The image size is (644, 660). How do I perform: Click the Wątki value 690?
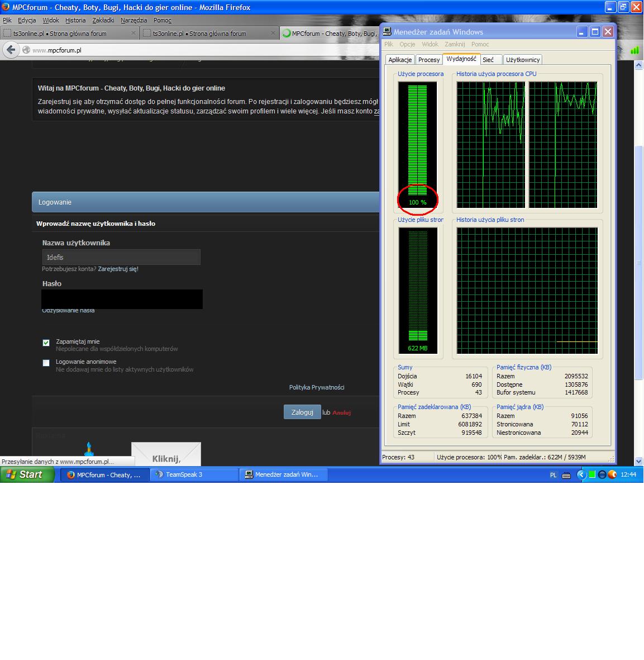click(x=476, y=384)
